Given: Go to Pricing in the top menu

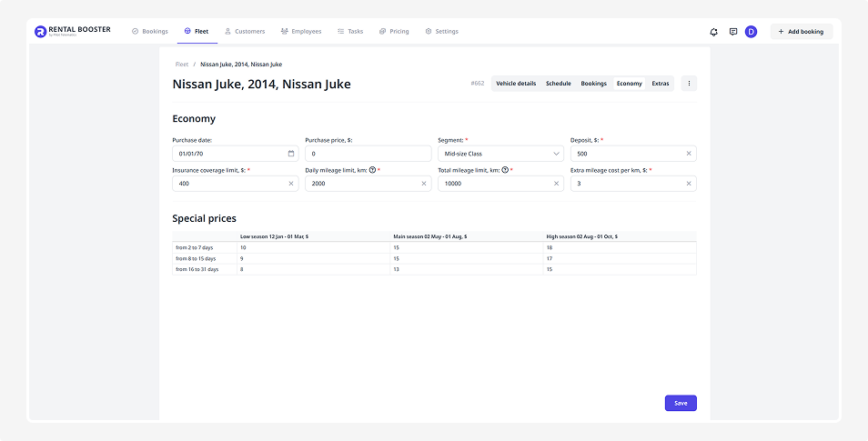Looking at the screenshot, I should (x=394, y=31).
